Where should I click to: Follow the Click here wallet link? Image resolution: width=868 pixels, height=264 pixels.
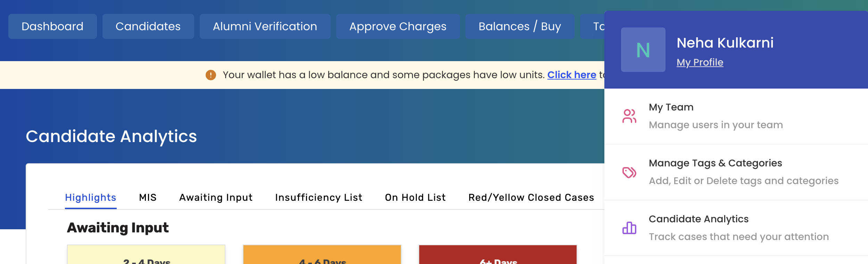571,75
